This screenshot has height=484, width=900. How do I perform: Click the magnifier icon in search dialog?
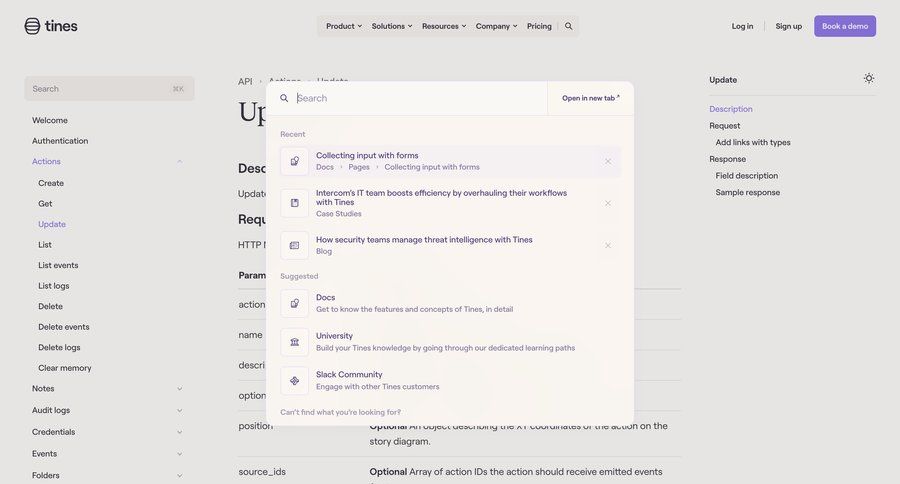click(284, 98)
